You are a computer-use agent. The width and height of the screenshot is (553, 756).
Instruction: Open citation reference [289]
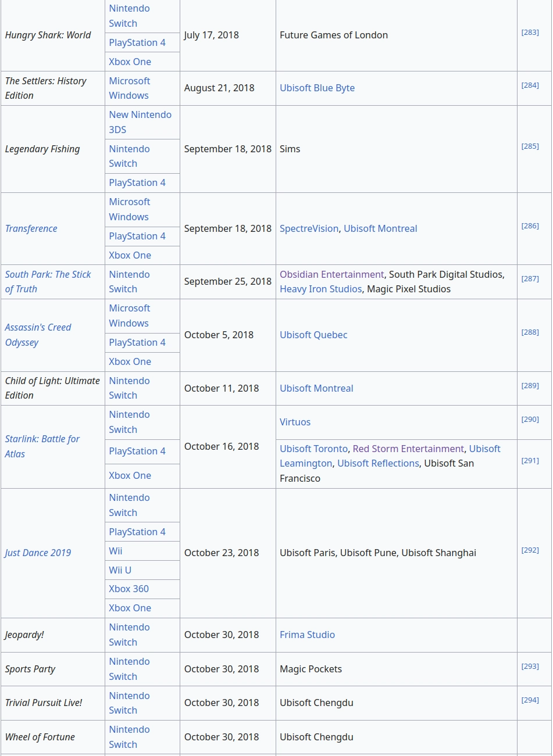pyautogui.click(x=530, y=386)
